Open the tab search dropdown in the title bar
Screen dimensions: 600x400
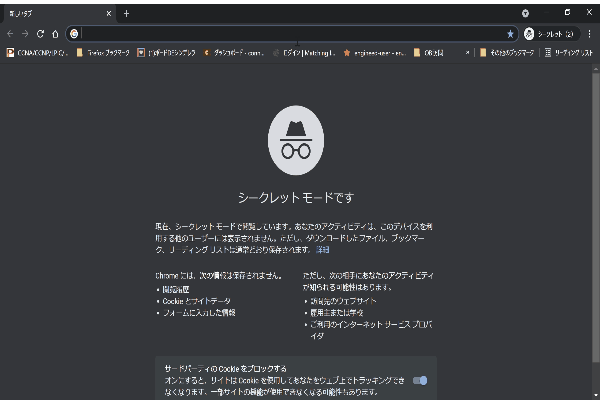[x=525, y=13]
